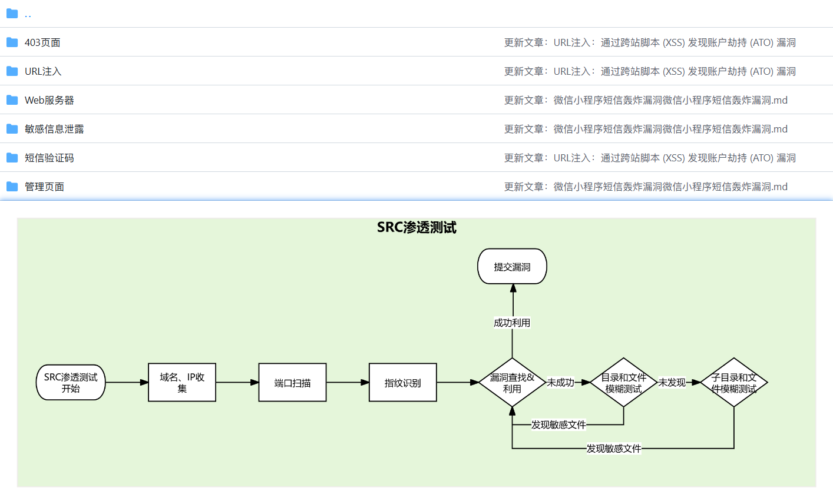Open the commit message in the Web服务器 row
This screenshot has height=504, width=833.
pos(646,100)
